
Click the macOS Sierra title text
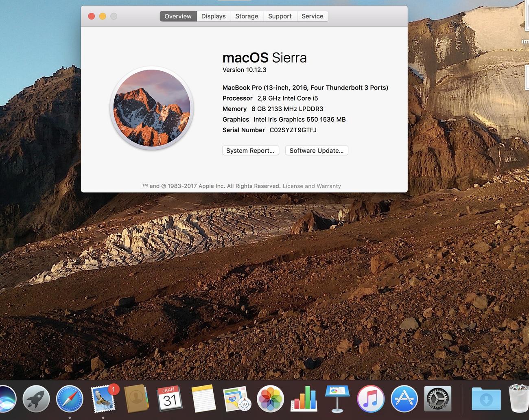[x=264, y=58]
